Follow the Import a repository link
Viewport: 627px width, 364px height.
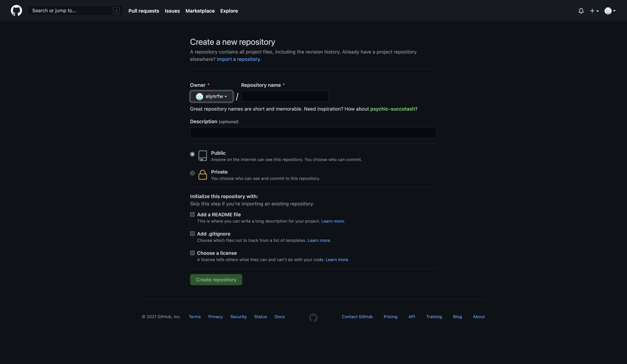[x=239, y=59]
